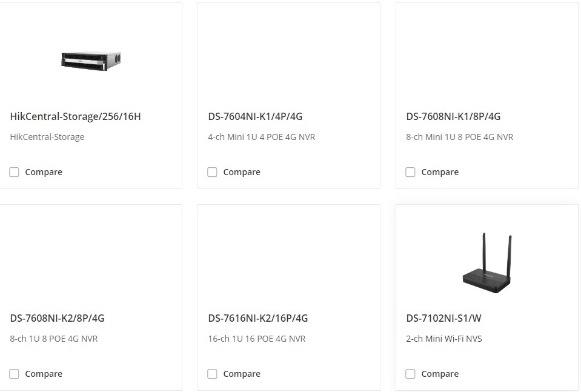Select the 8-ch Mini 1U 8 POE 4G NVR description
The height and width of the screenshot is (392, 581).
pyautogui.click(x=459, y=137)
